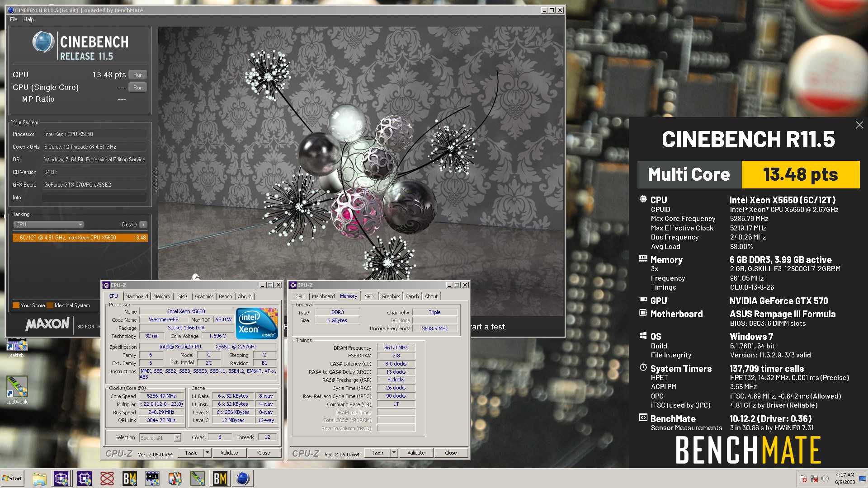Open Bench tab in left CPU-Z window

(x=226, y=296)
